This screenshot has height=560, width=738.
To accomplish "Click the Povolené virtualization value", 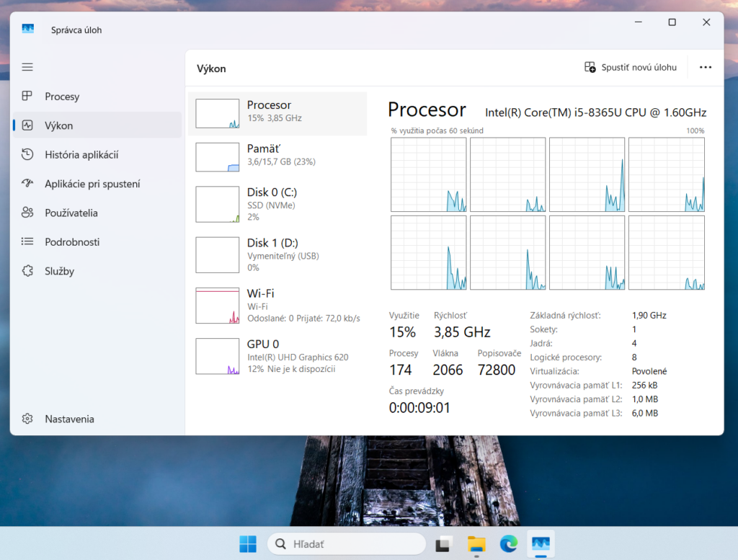I will click(649, 371).
